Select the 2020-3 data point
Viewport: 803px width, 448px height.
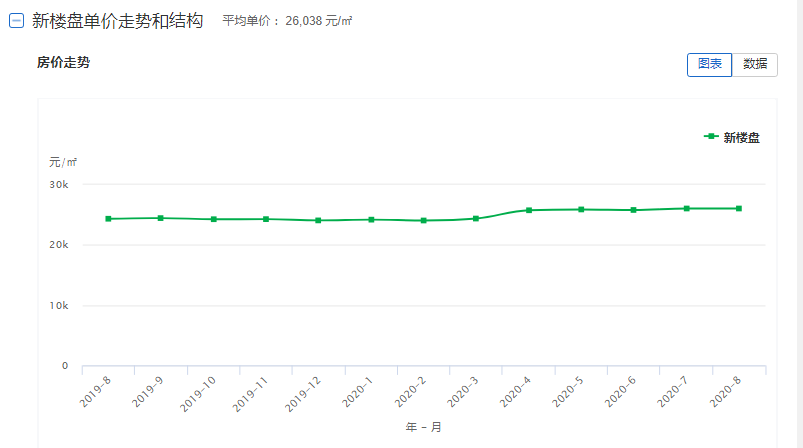pyautogui.click(x=476, y=219)
